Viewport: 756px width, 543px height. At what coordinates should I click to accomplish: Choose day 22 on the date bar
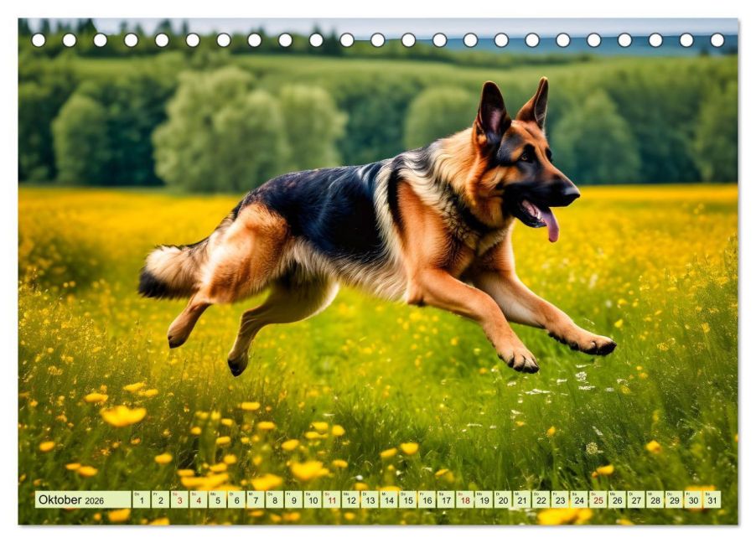(541, 499)
